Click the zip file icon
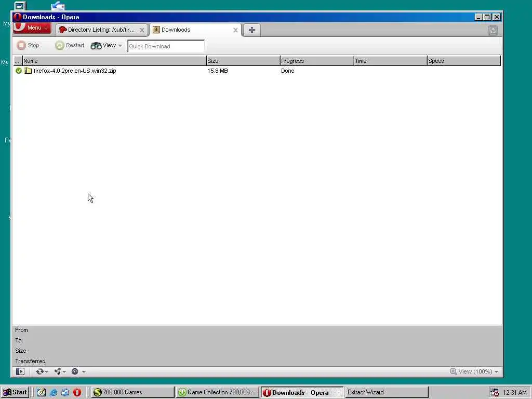The height and width of the screenshot is (399, 532). tap(28, 71)
